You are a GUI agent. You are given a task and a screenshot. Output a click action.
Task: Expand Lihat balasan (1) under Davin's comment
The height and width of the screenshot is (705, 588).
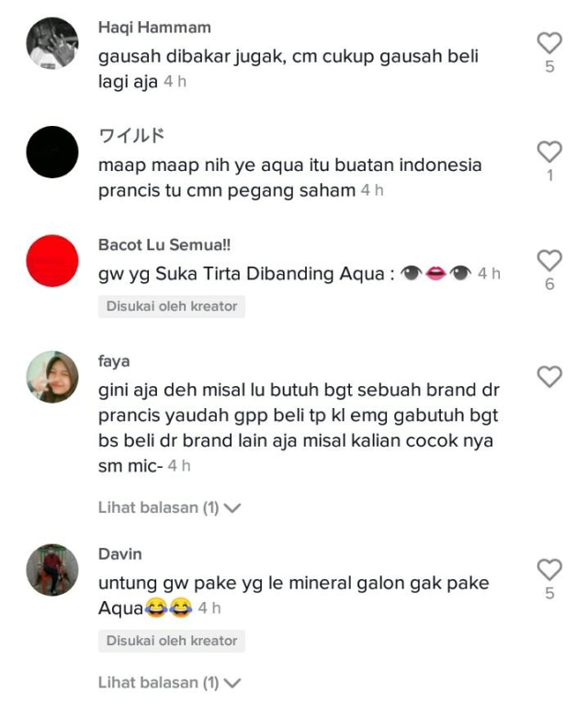(x=169, y=683)
